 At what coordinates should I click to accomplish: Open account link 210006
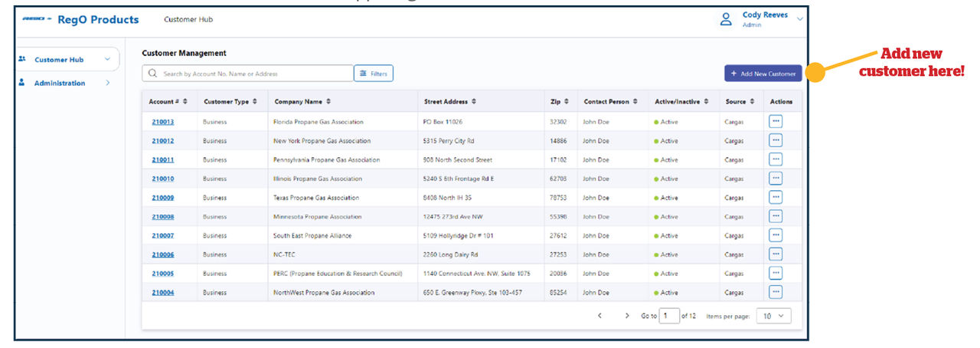[163, 254]
